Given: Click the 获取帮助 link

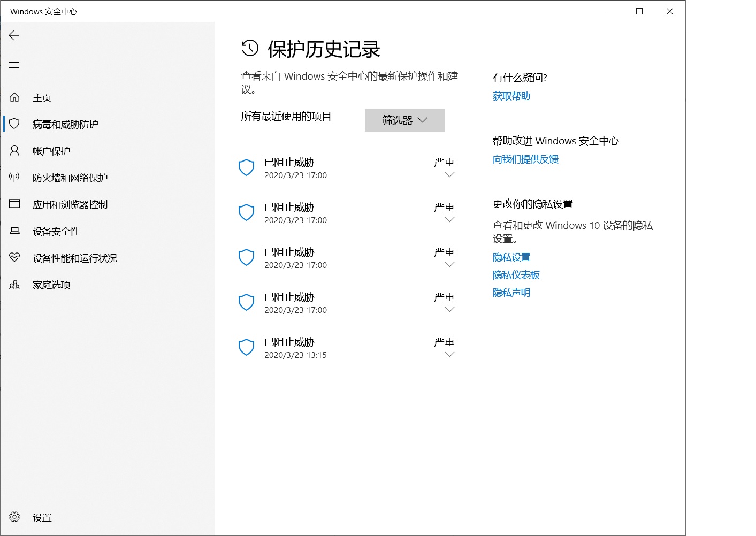Looking at the screenshot, I should pos(511,96).
